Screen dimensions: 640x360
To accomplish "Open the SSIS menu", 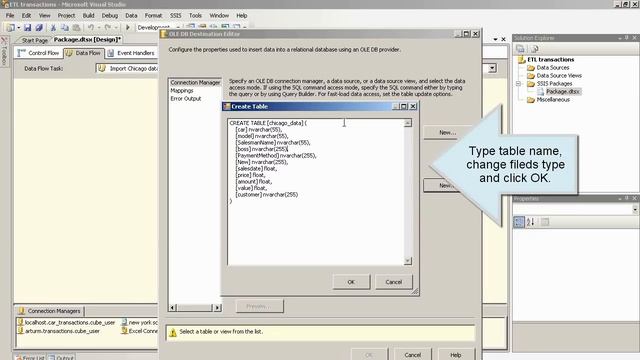I will tap(176, 16).
